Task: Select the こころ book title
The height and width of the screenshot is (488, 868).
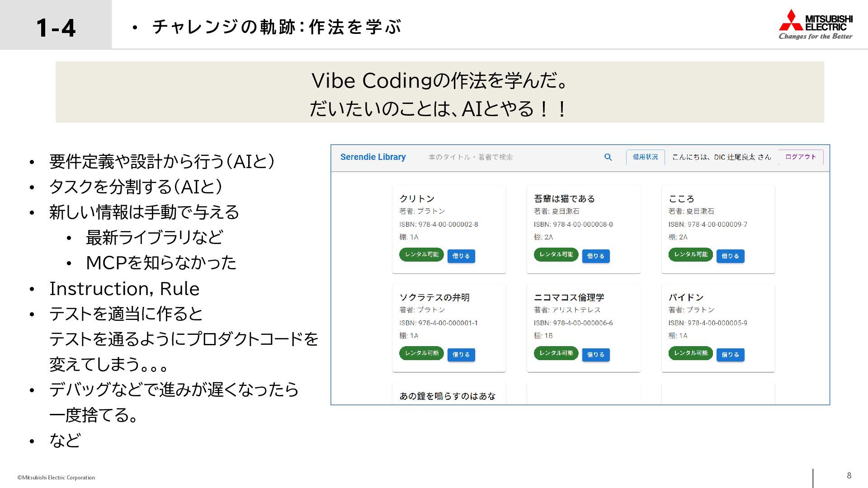Action: 681,198
